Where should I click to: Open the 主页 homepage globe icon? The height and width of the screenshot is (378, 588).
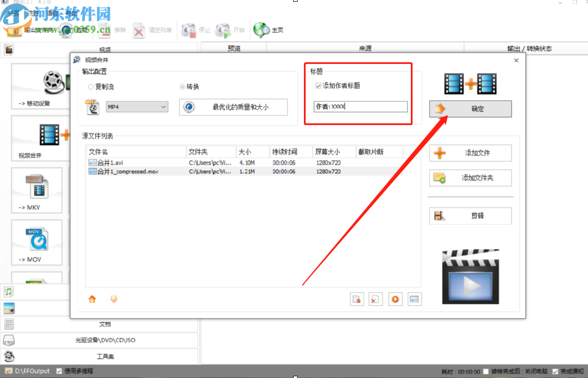click(261, 30)
